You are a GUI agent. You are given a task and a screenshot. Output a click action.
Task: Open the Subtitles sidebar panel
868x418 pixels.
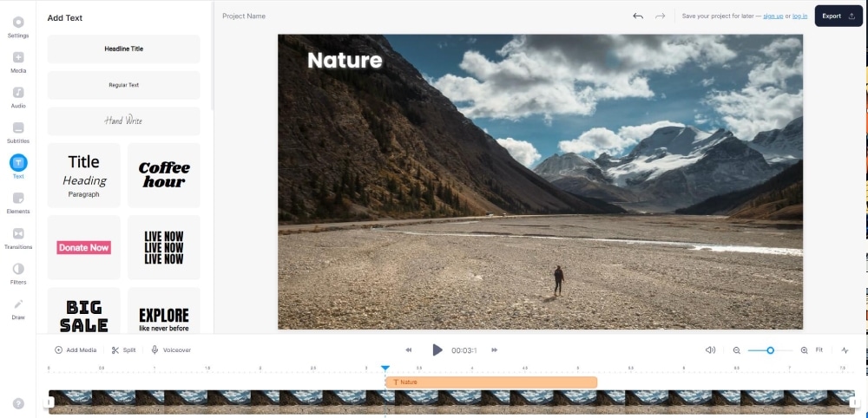18,133
